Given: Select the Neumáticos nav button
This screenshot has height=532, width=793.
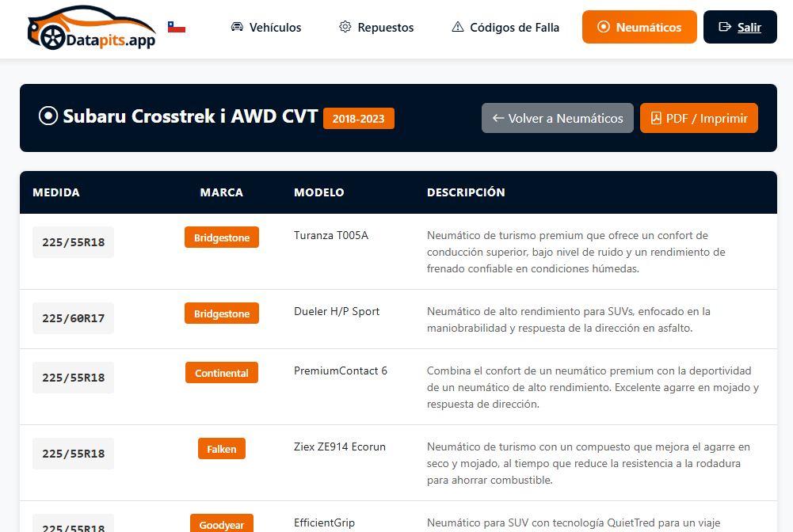Looking at the screenshot, I should tap(639, 27).
